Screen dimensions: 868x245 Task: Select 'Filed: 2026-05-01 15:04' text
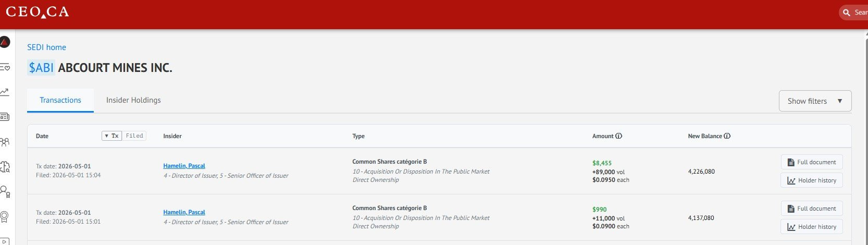click(x=68, y=175)
